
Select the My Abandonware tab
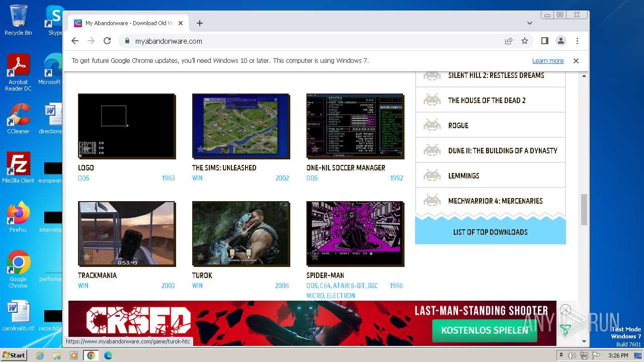(x=129, y=23)
